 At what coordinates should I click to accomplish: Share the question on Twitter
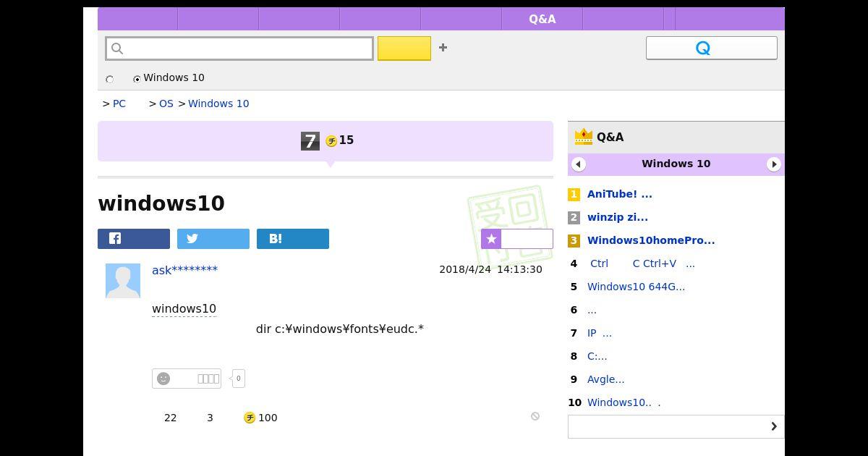click(213, 239)
